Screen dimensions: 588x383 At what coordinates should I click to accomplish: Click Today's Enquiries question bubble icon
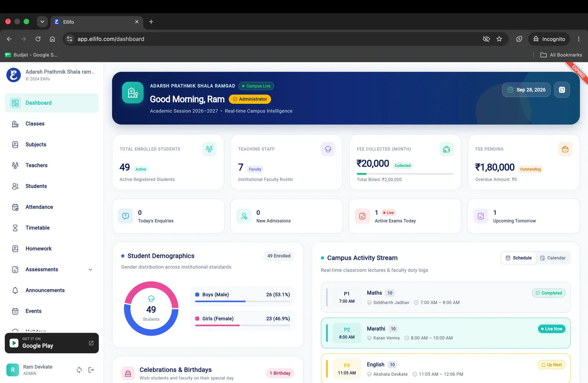[126, 216]
